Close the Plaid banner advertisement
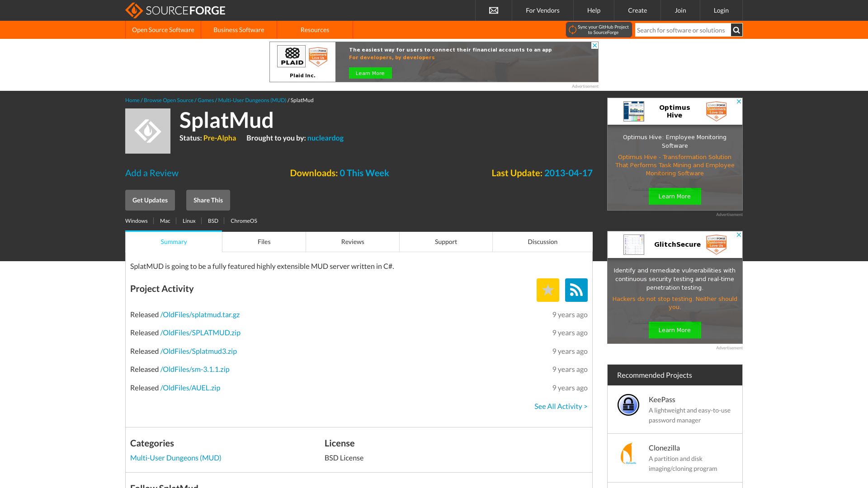This screenshot has height=488, width=868. (595, 45)
